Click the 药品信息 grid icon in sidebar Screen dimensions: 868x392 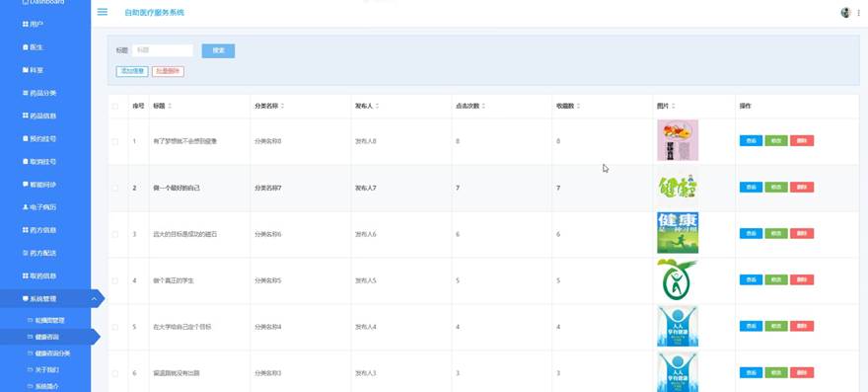click(x=26, y=116)
